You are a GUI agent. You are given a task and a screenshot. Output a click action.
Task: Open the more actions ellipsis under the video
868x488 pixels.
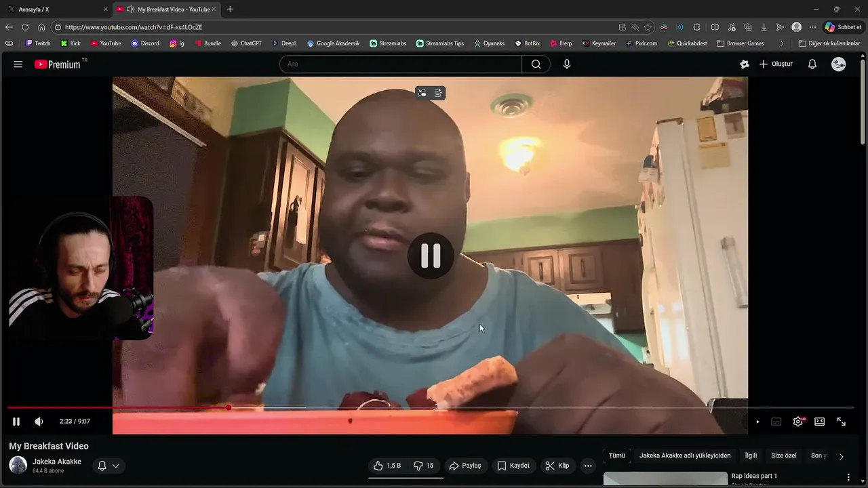(588, 466)
